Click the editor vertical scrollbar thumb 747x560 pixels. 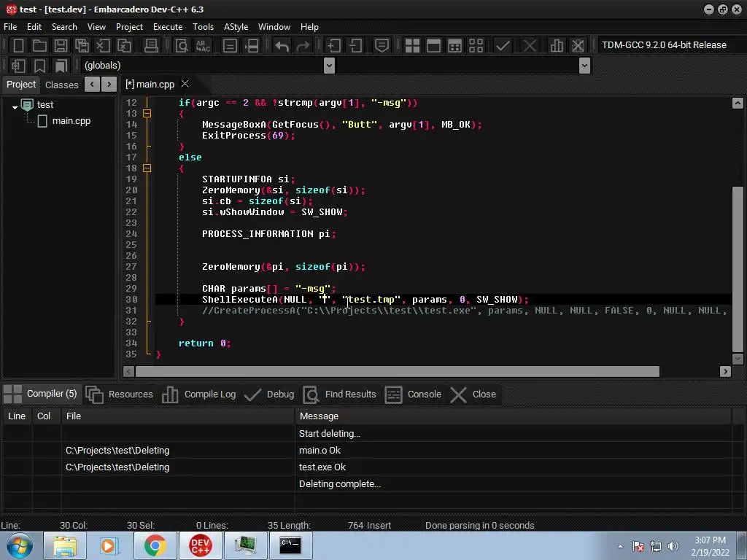738,269
